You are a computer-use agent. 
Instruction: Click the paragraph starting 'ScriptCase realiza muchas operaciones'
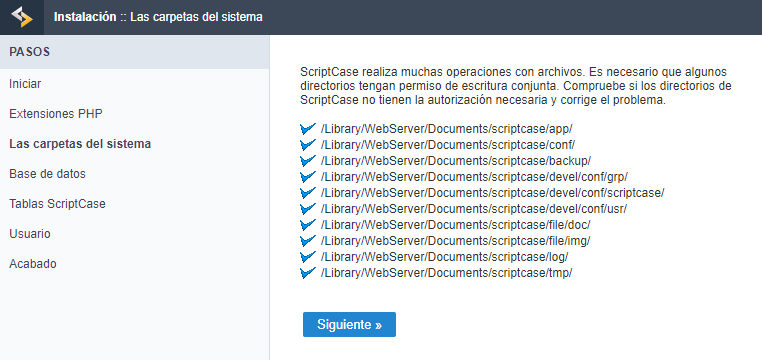click(x=516, y=86)
